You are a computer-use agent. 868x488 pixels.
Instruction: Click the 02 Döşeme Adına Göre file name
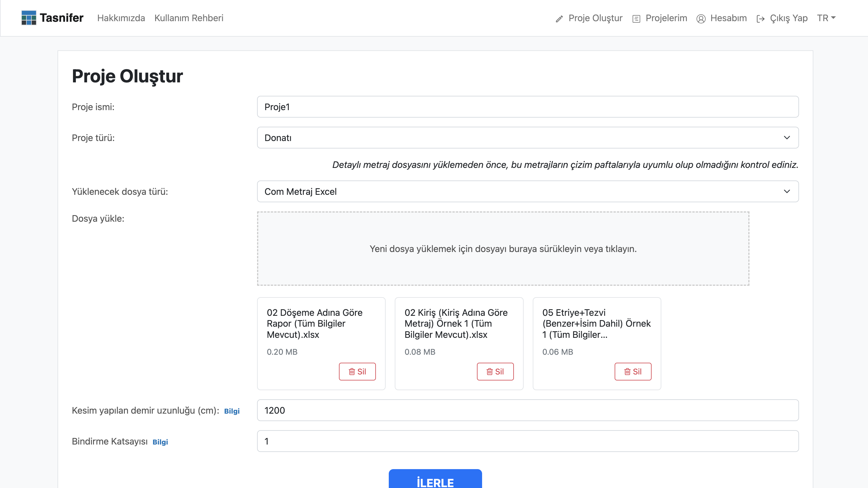click(x=315, y=324)
